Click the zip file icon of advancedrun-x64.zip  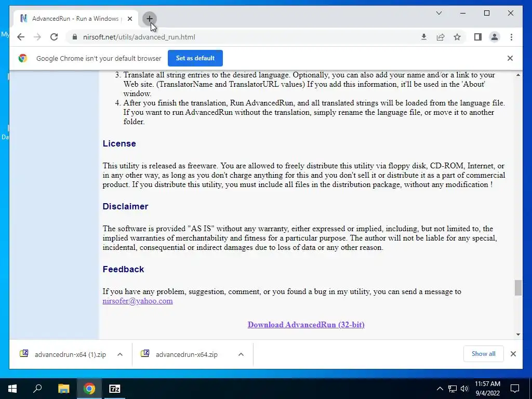145,353
